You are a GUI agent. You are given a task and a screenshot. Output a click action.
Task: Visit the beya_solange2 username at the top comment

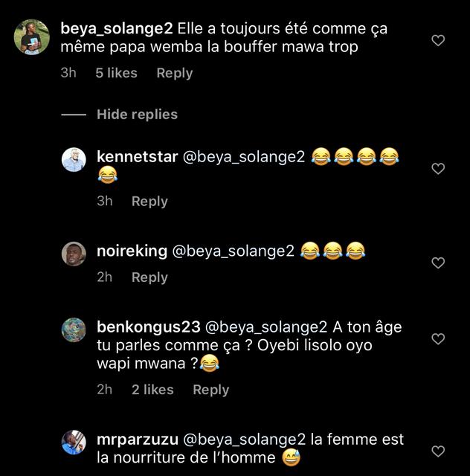coord(117,29)
